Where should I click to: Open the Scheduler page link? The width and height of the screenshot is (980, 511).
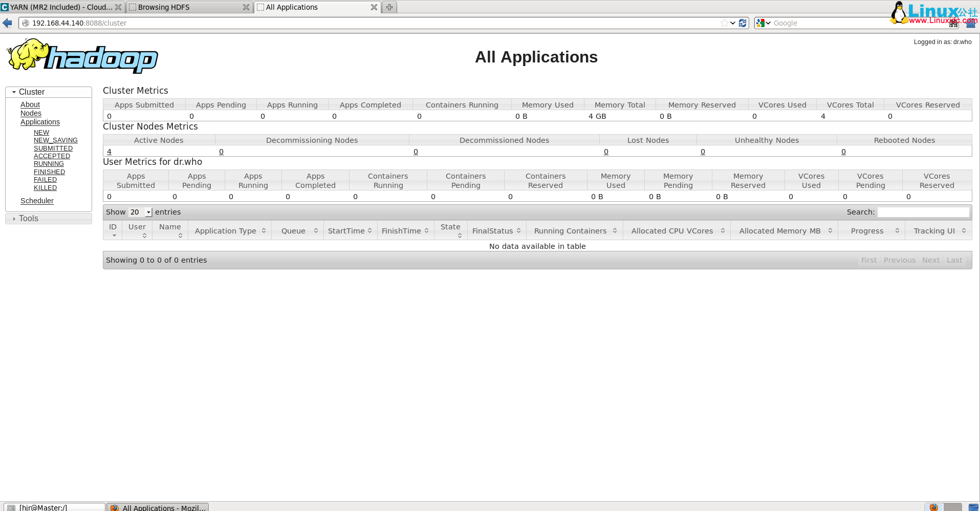click(x=37, y=201)
